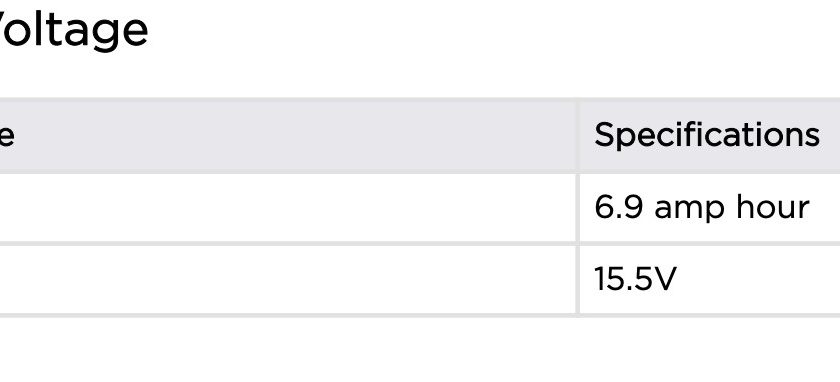The width and height of the screenshot is (840, 382).
Task: Click the row border between 6.9 amp hour and 15.5V
Action: pos(420,244)
